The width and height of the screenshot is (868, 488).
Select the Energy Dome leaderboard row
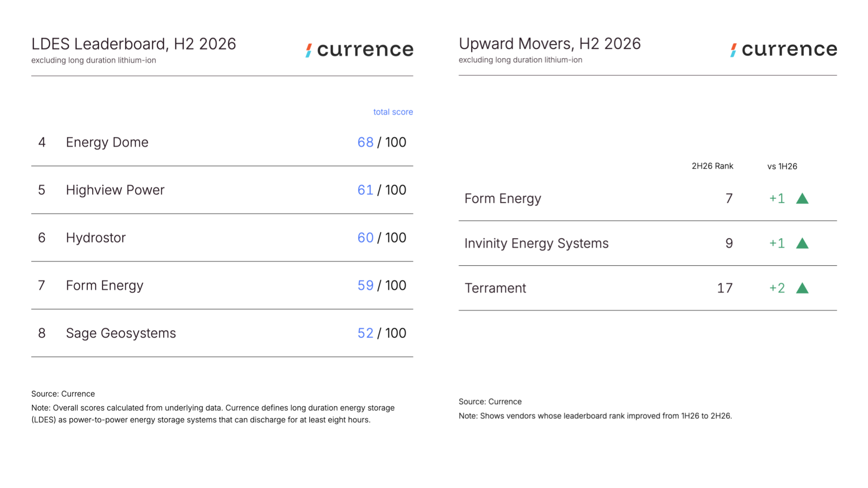click(x=222, y=142)
